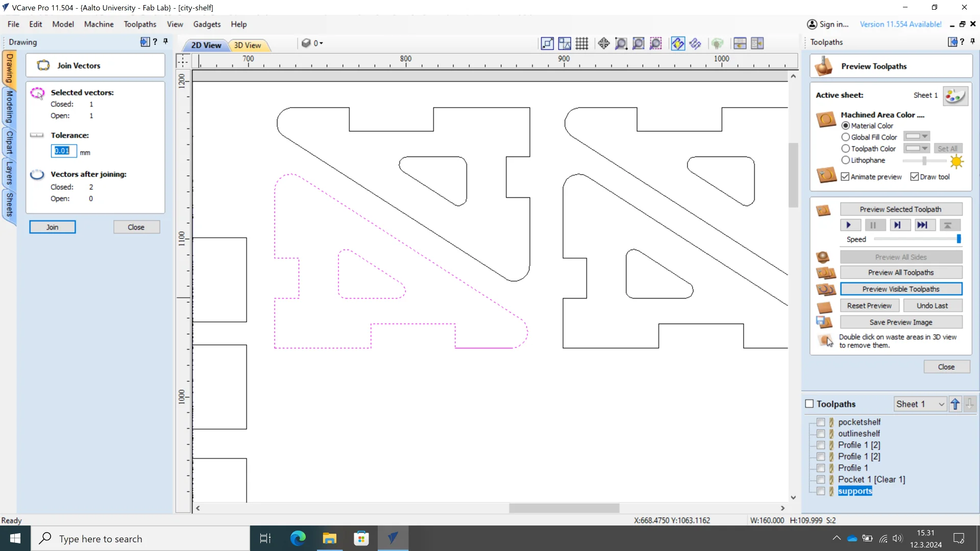Open the Sheet 1 dropdown in Toolpaths
This screenshot has height=551, width=980.
click(x=941, y=404)
